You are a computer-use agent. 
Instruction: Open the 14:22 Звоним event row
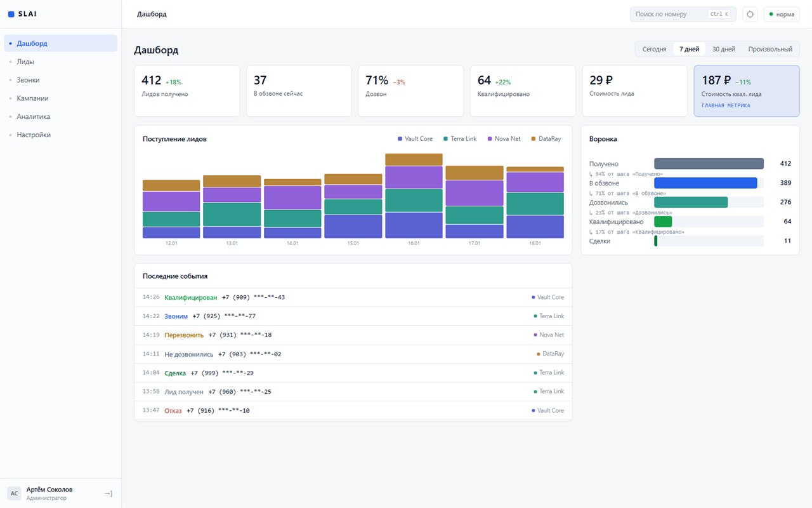tap(353, 316)
